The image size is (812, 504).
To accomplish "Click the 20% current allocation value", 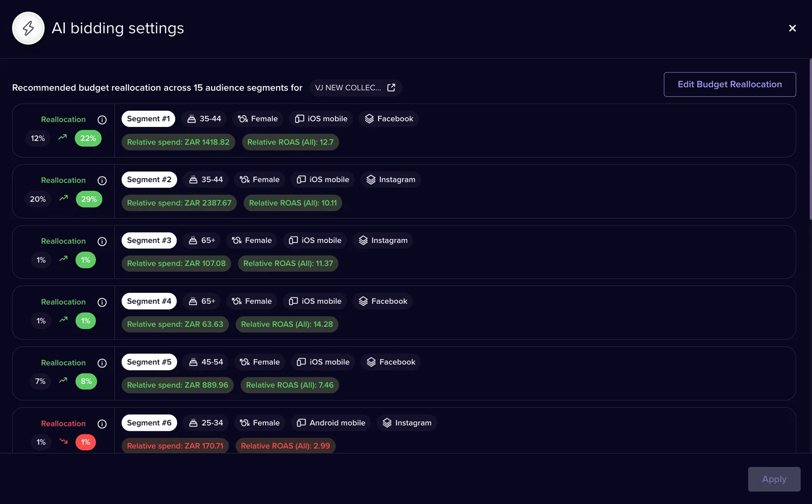I will [38, 199].
